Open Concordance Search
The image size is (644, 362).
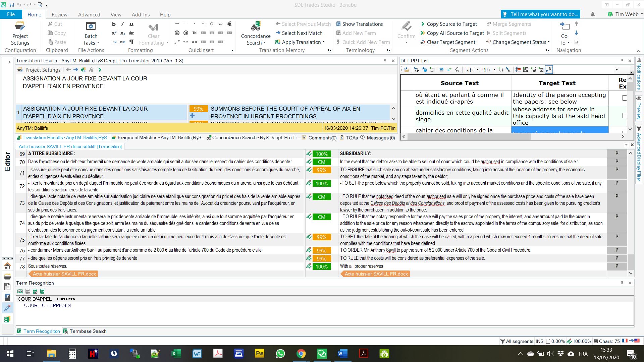click(256, 33)
